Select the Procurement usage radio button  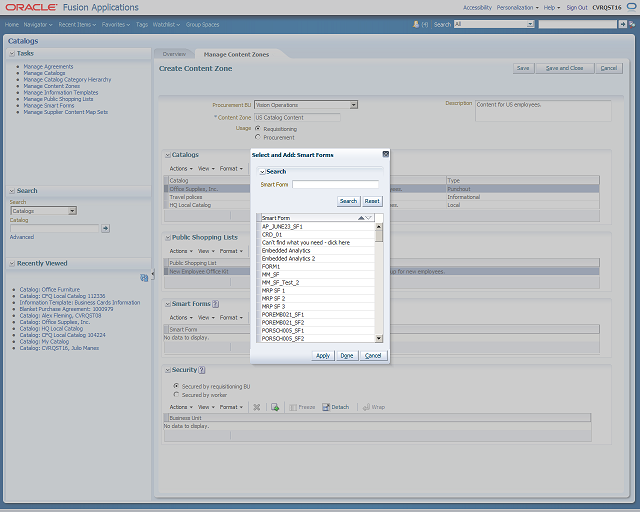pyautogui.click(x=258, y=137)
